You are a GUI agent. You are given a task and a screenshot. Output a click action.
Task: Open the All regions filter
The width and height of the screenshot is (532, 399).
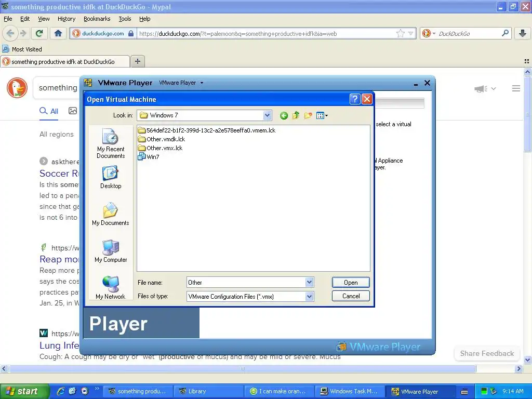click(56, 135)
